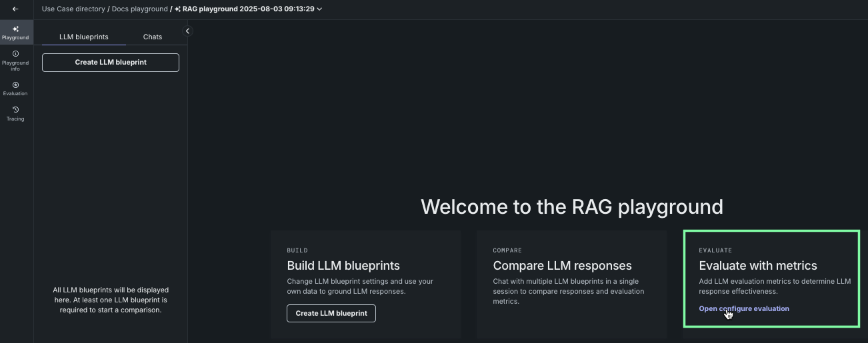Select the Build LLM blueprints card heading

(343, 266)
